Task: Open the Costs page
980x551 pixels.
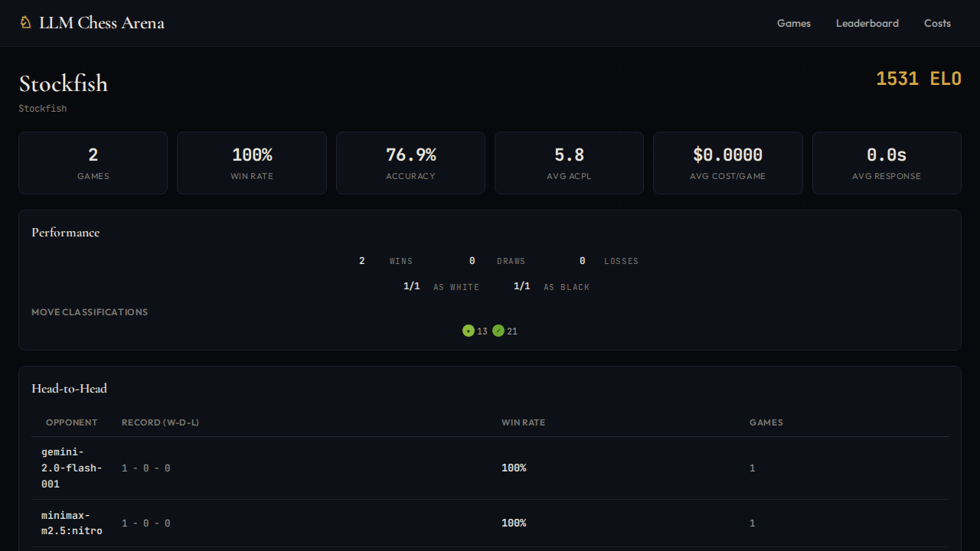Action: point(937,23)
